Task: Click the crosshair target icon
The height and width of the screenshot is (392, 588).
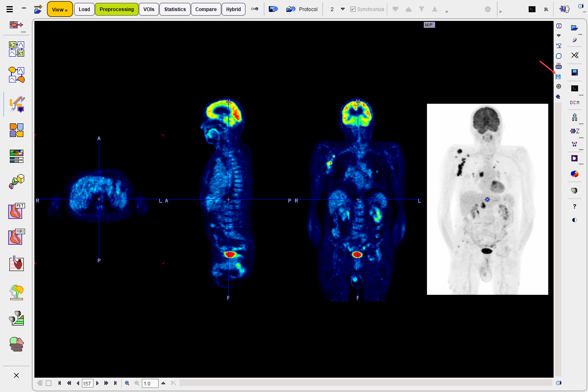Action: [558, 87]
